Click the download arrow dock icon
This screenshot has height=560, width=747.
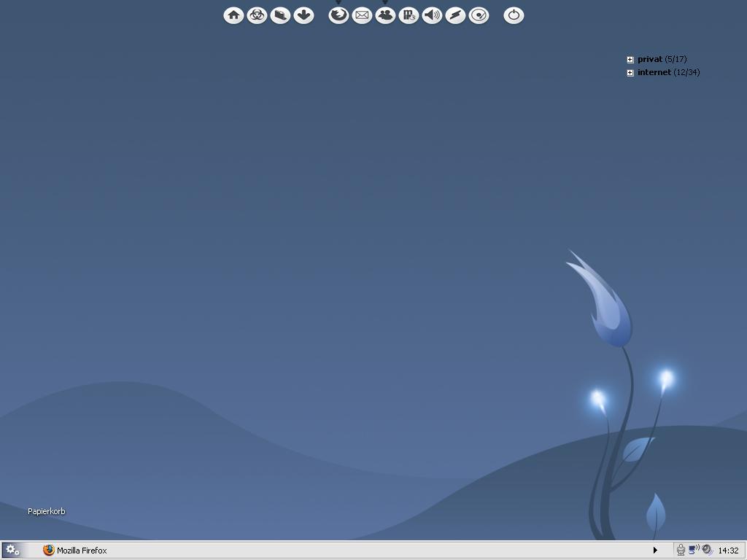point(303,15)
